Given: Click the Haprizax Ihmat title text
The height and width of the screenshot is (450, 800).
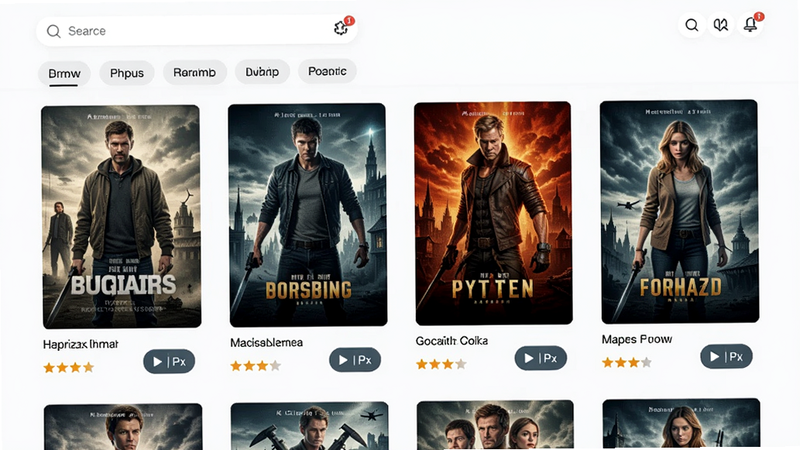Looking at the screenshot, I should [81, 344].
